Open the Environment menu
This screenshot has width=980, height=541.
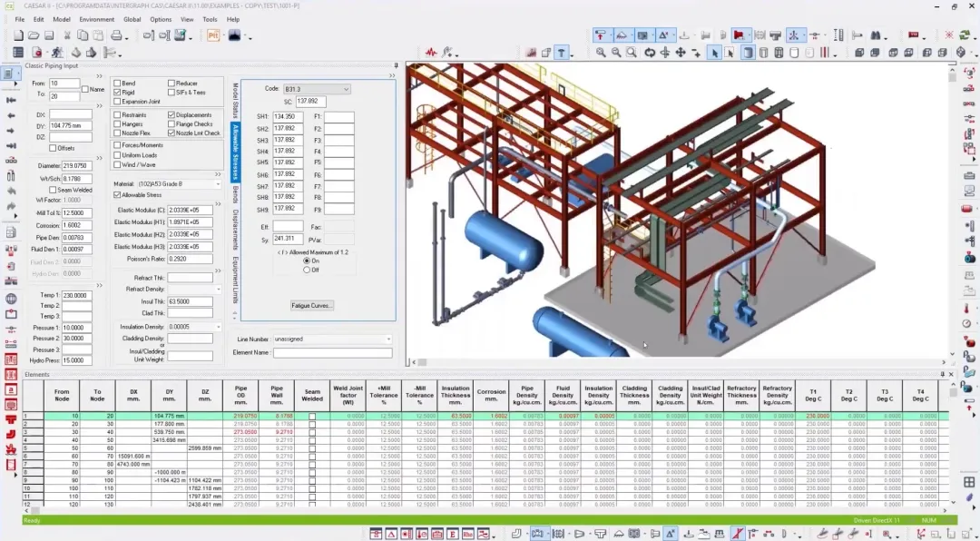(96, 19)
